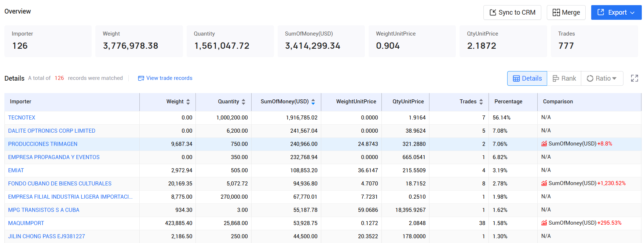This screenshot has height=243, width=644.
Task: Click the +295.53% comparison value
Action: pos(610,223)
